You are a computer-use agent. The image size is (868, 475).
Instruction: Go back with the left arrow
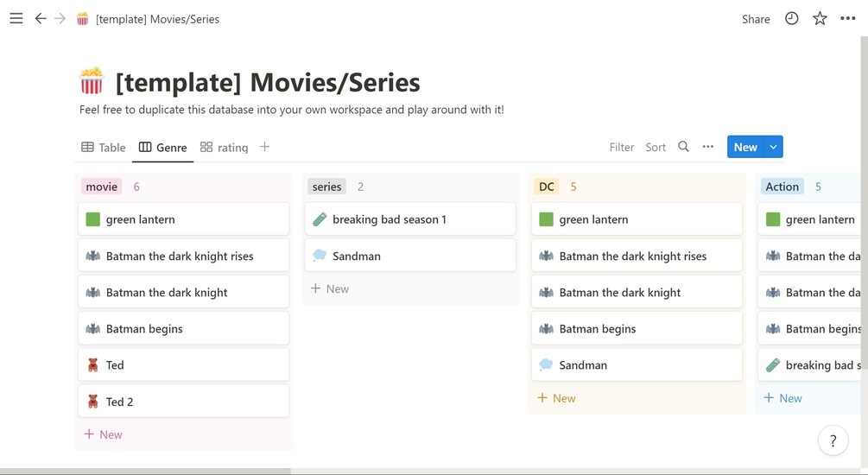coord(40,18)
